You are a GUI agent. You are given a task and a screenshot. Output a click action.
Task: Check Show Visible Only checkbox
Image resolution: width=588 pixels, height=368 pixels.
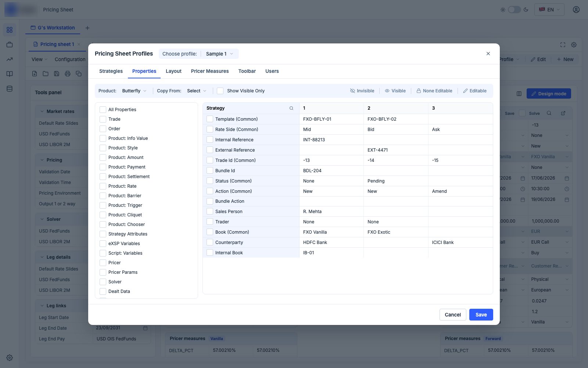pos(220,91)
